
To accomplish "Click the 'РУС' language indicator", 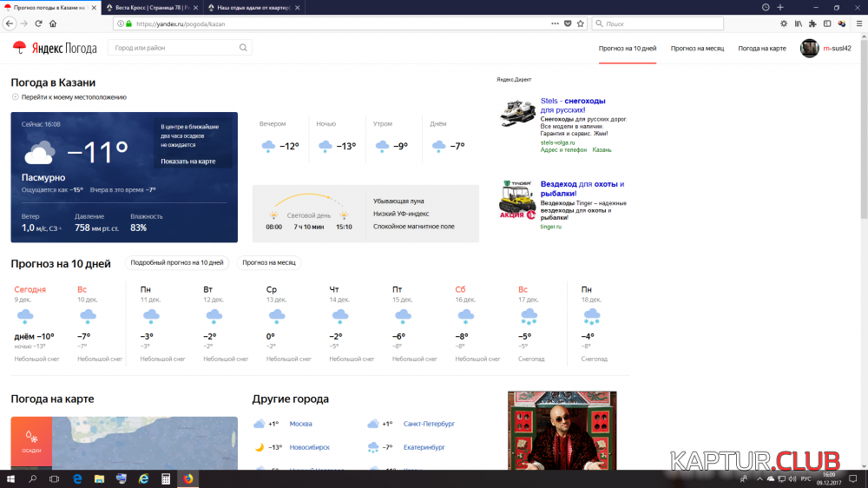I will click(x=806, y=479).
